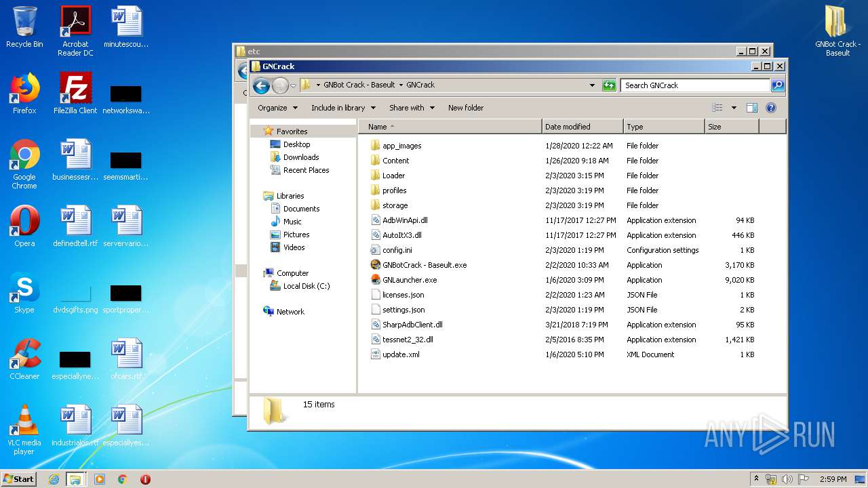The width and height of the screenshot is (868, 488).
Task: Open Include in library dropdown
Action: [343, 108]
